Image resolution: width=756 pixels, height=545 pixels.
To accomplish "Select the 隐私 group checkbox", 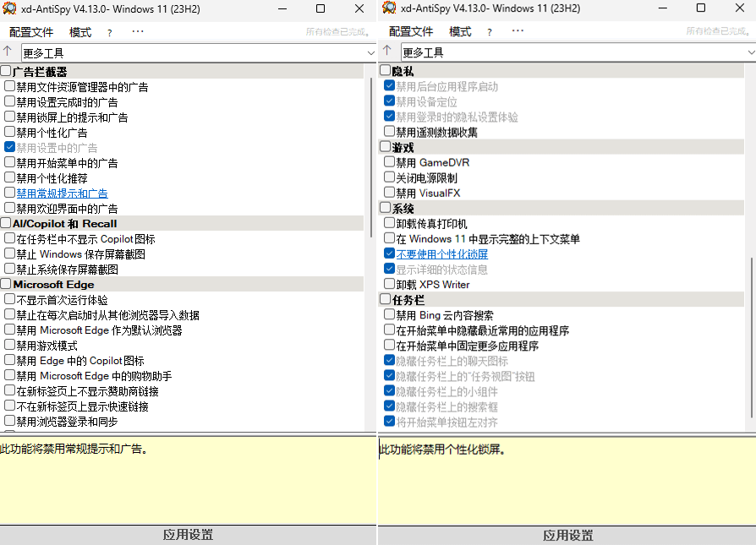I will [x=386, y=70].
